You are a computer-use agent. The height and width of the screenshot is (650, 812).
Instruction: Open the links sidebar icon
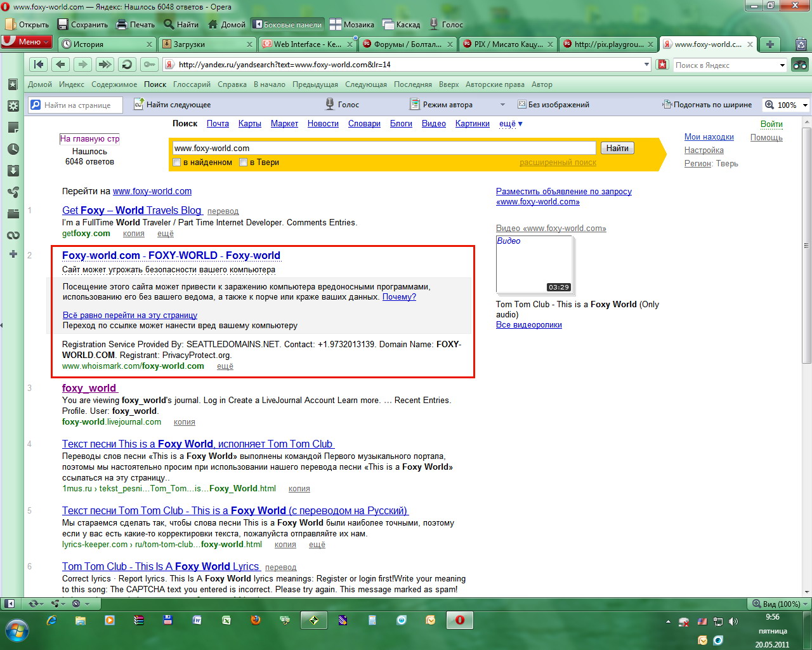click(x=13, y=235)
